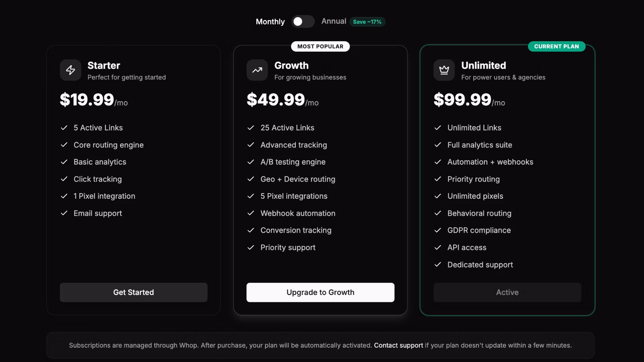This screenshot has width=644, height=362.
Task: Toggle the Monthly/Annual billing switch
Action: pos(303,21)
